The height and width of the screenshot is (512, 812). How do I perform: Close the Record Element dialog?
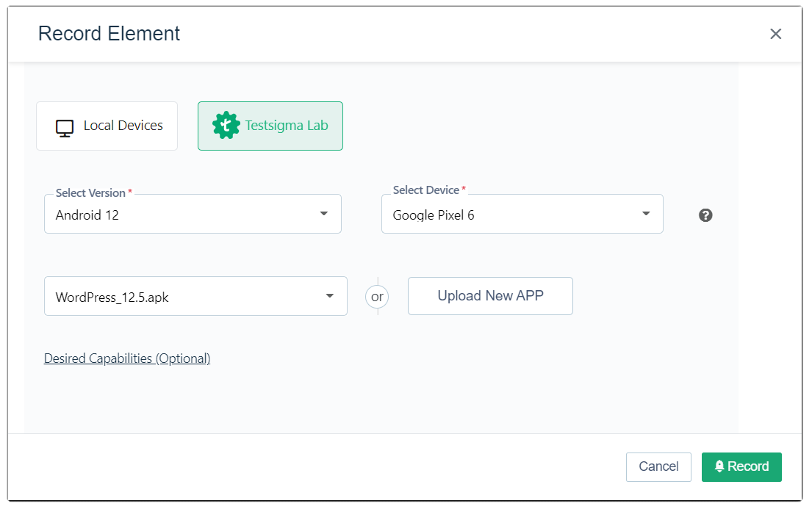click(x=775, y=34)
